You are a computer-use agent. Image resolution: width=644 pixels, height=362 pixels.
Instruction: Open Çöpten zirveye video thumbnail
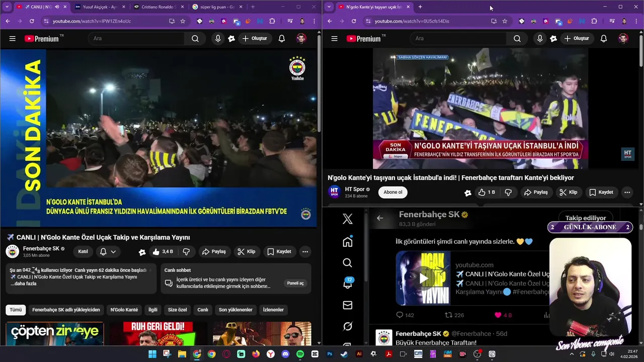[55, 334]
